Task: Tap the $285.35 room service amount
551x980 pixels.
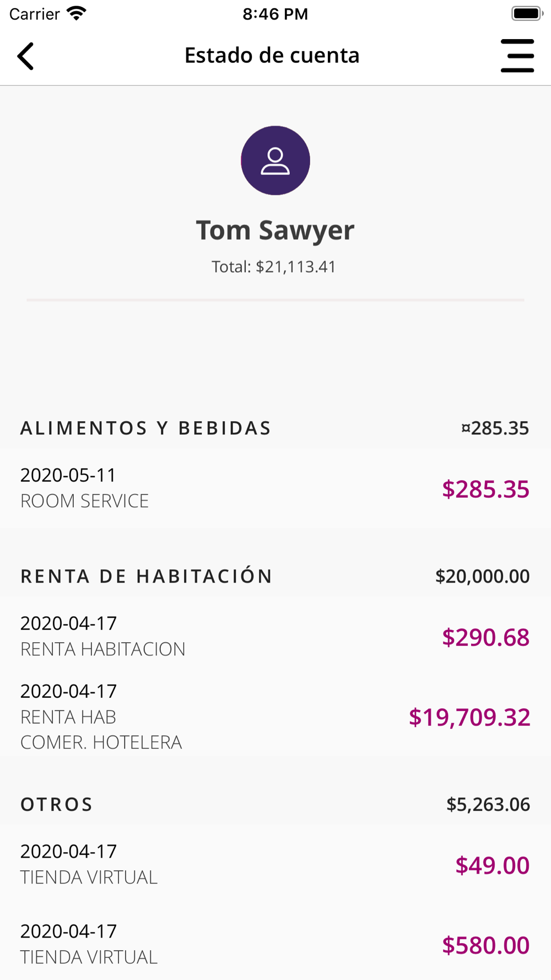Action: coord(485,489)
